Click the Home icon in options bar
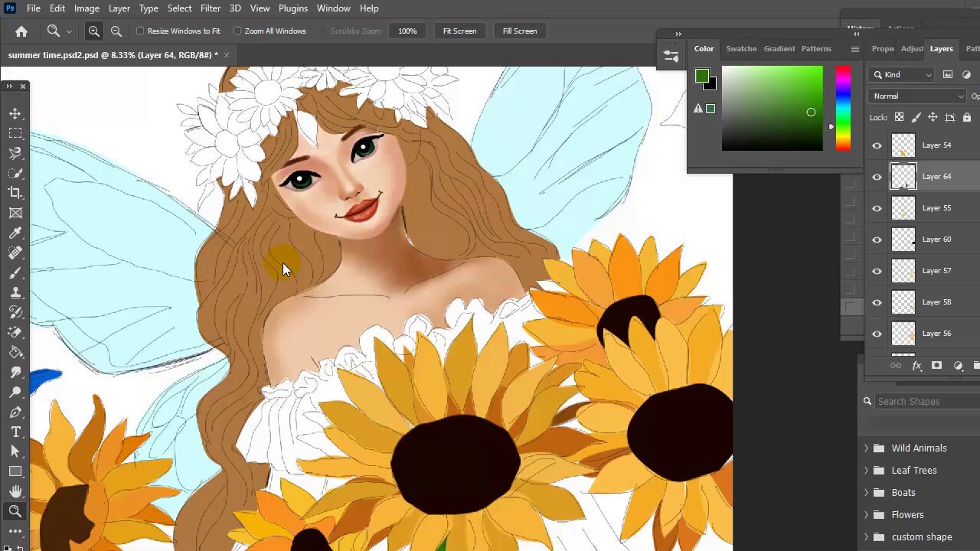Viewport: 980px width, 551px height. click(x=21, y=31)
